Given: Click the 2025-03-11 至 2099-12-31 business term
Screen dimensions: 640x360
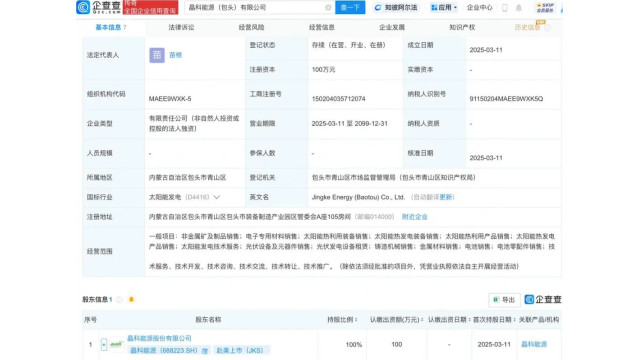Looking at the screenshot, I should pyautogui.click(x=349, y=123).
